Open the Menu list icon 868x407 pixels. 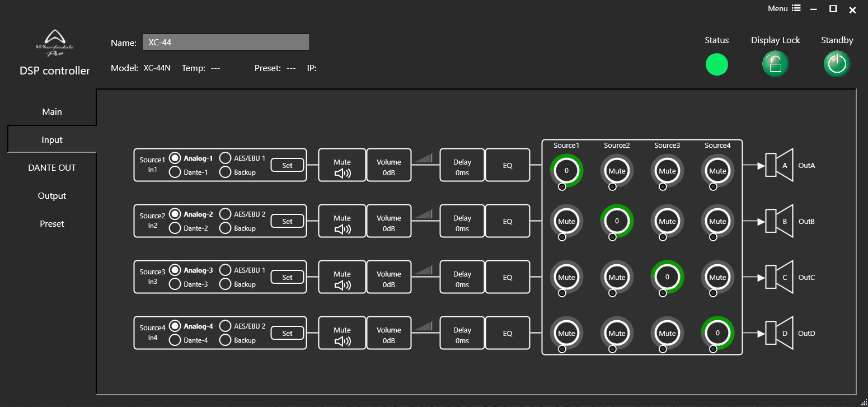(x=796, y=8)
